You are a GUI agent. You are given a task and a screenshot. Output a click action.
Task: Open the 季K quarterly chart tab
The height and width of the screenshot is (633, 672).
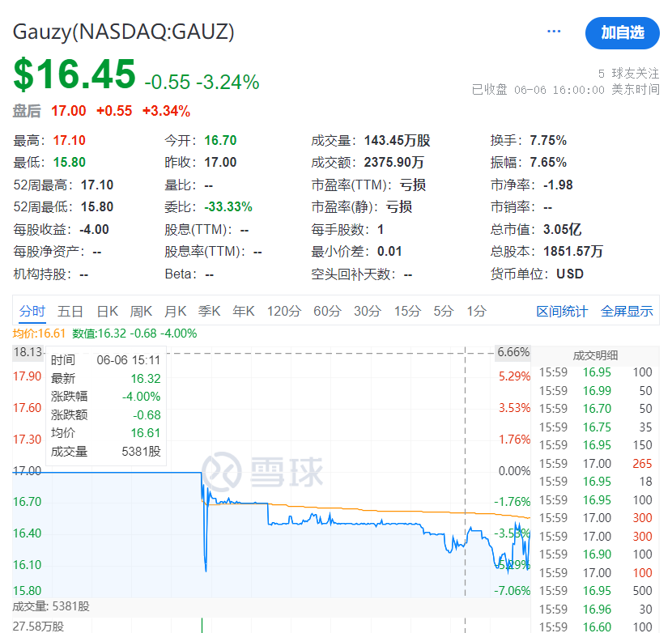click(x=209, y=311)
